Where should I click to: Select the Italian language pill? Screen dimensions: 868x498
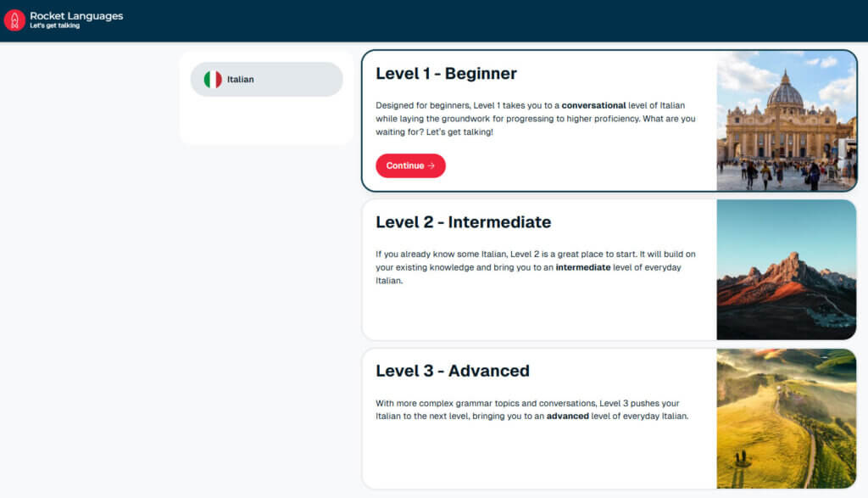(x=266, y=79)
